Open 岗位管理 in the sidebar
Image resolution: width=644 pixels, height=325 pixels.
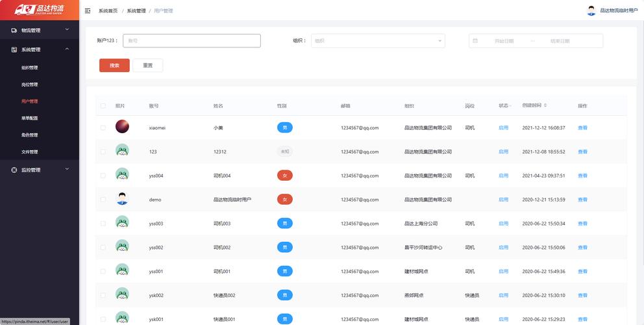(x=30, y=84)
